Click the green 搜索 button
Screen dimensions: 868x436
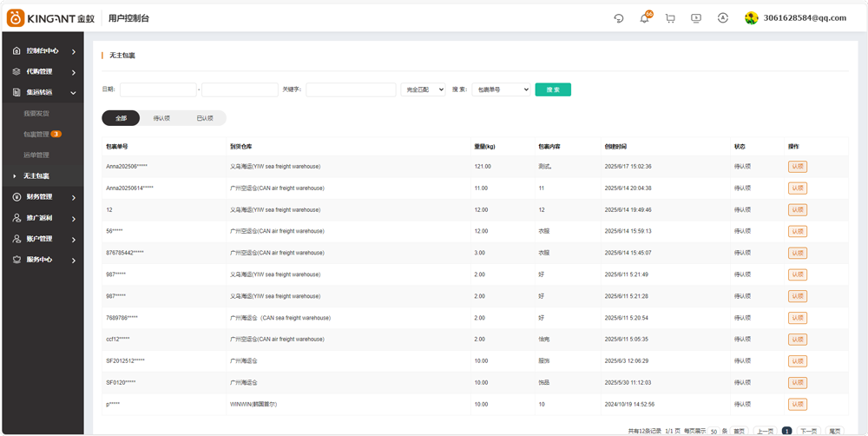(553, 89)
